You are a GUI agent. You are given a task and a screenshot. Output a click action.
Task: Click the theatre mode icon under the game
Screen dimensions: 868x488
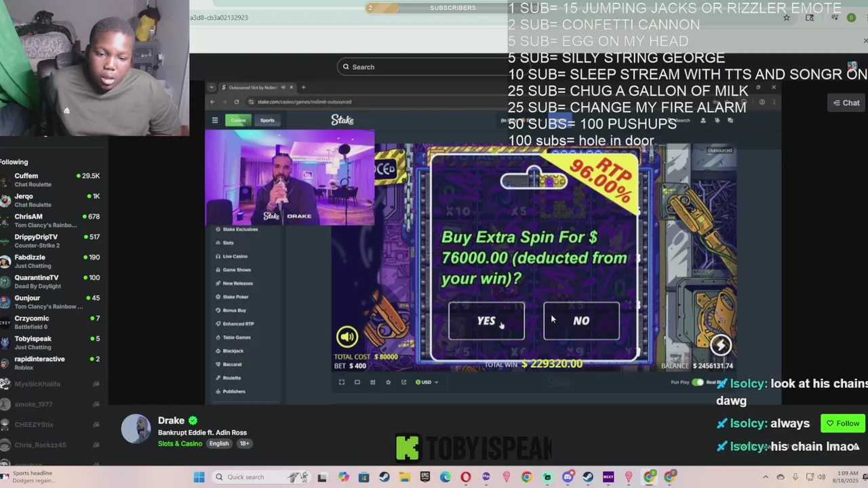(357, 382)
